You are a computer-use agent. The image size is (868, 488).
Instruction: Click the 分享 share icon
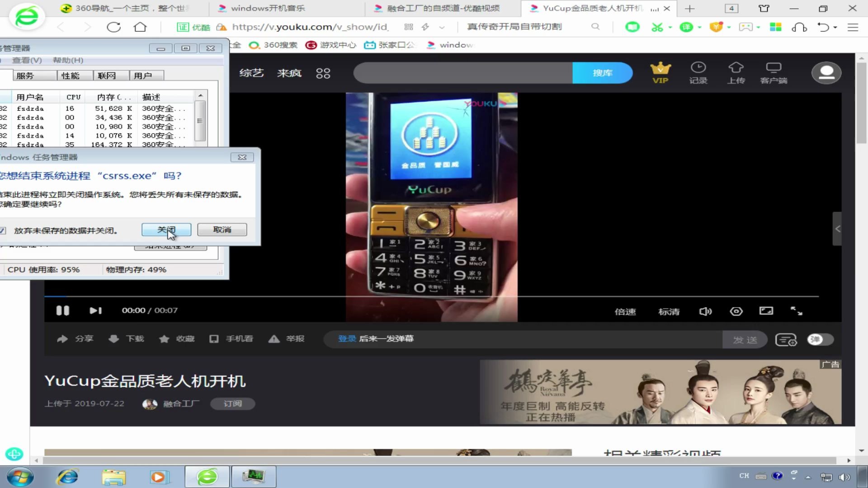[62, 339]
